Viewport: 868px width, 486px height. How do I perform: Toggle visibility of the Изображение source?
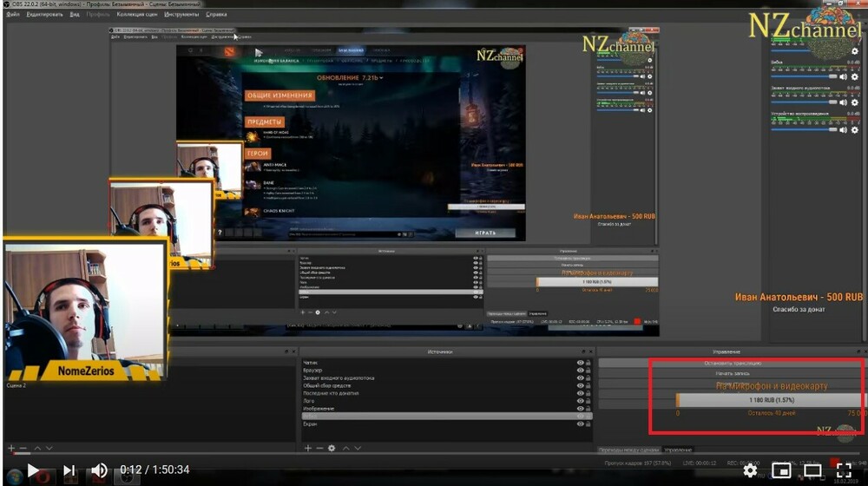[x=580, y=409]
